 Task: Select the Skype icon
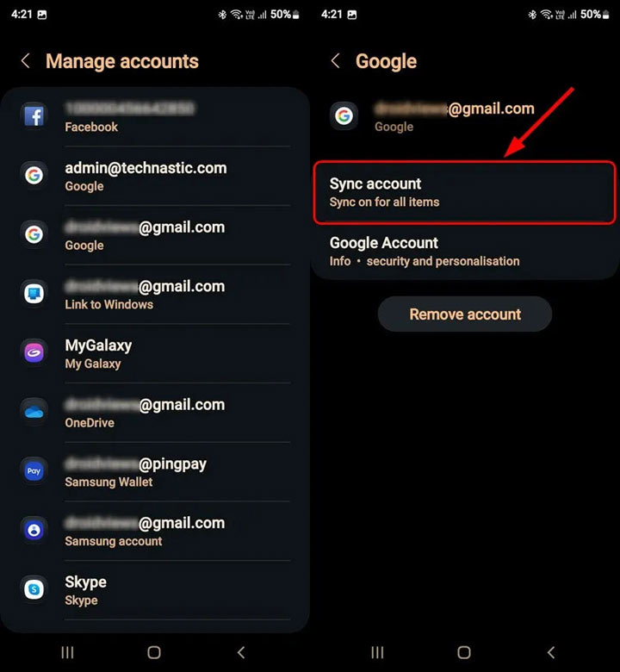(34, 589)
